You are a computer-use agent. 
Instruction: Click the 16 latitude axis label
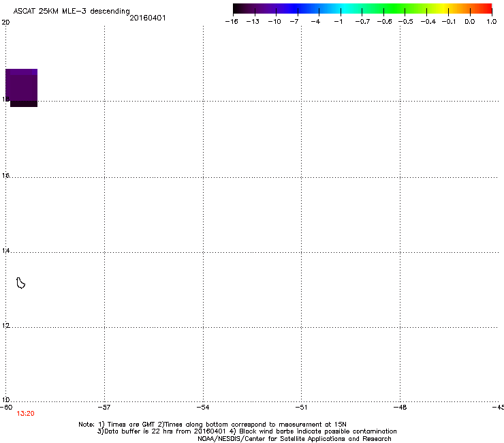(5, 176)
